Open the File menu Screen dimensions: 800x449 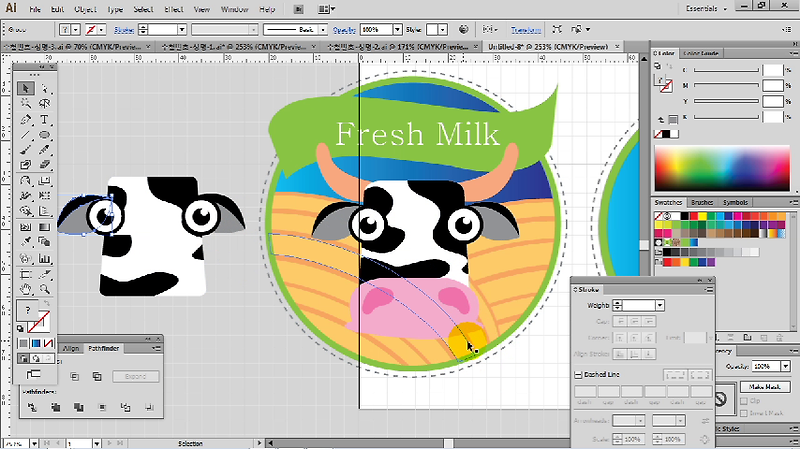click(35, 9)
